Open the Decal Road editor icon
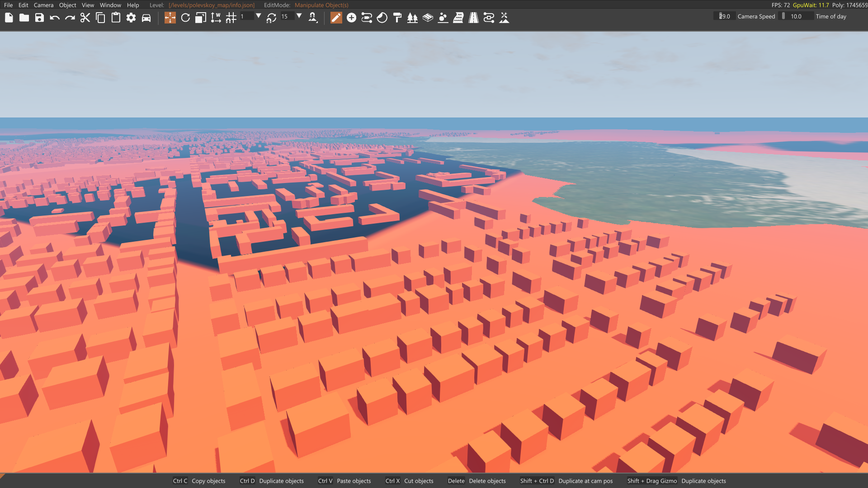Image resolution: width=868 pixels, height=488 pixels. pos(473,18)
